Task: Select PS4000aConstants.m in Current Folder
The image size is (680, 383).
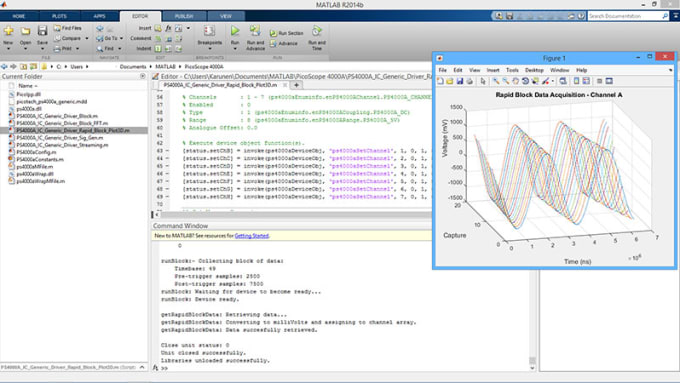Action: [x=40, y=159]
